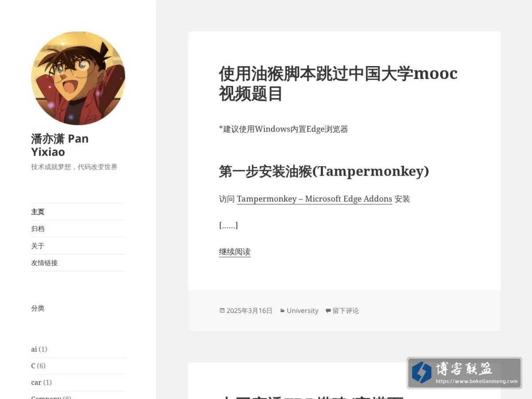Follow Tampermonkey – Microsoft Edge Addons link
The width and height of the screenshot is (532, 399).
tap(314, 199)
